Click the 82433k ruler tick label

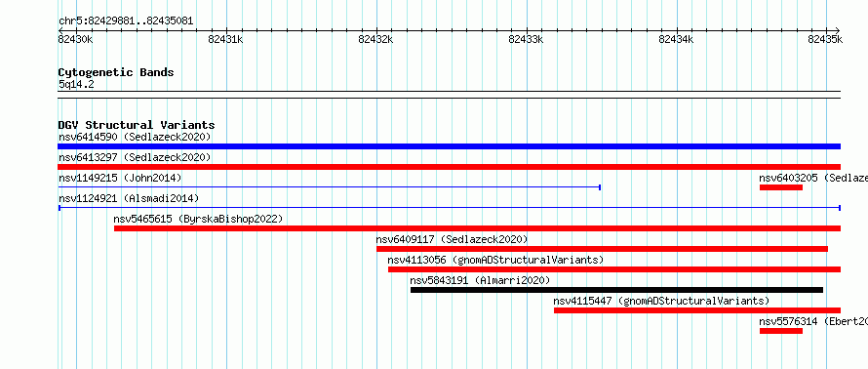coord(526,39)
